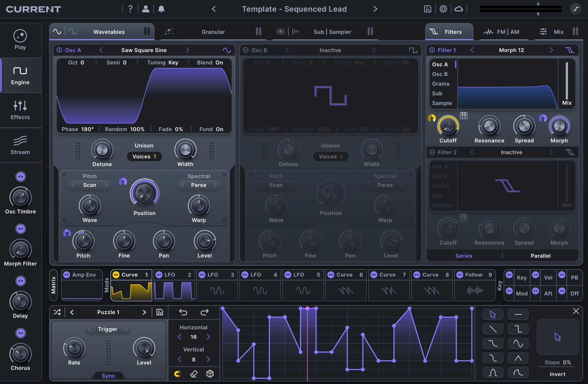Switch to the Granular tab
The width and height of the screenshot is (588, 384).
[213, 32]
